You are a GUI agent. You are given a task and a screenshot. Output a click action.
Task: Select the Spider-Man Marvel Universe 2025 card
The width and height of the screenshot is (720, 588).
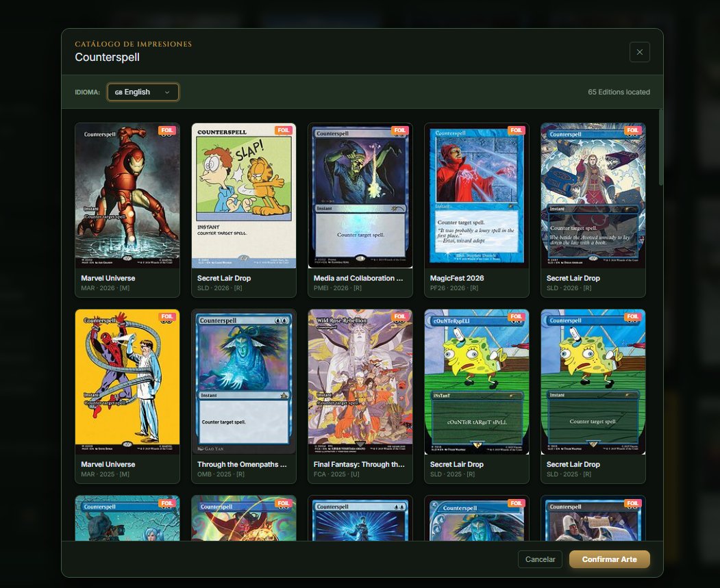click(x=127, y=396)
